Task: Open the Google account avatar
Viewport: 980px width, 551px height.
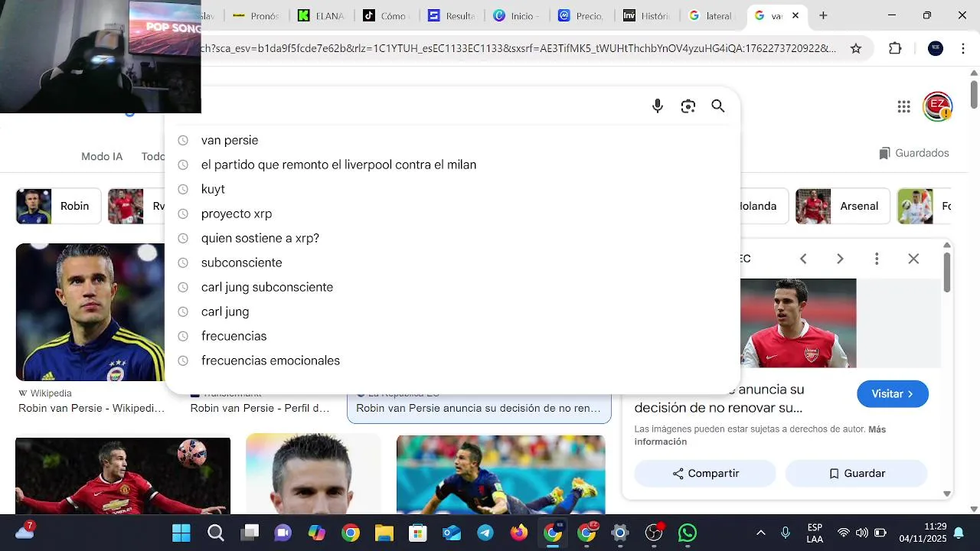Action: tap(937, 106)
